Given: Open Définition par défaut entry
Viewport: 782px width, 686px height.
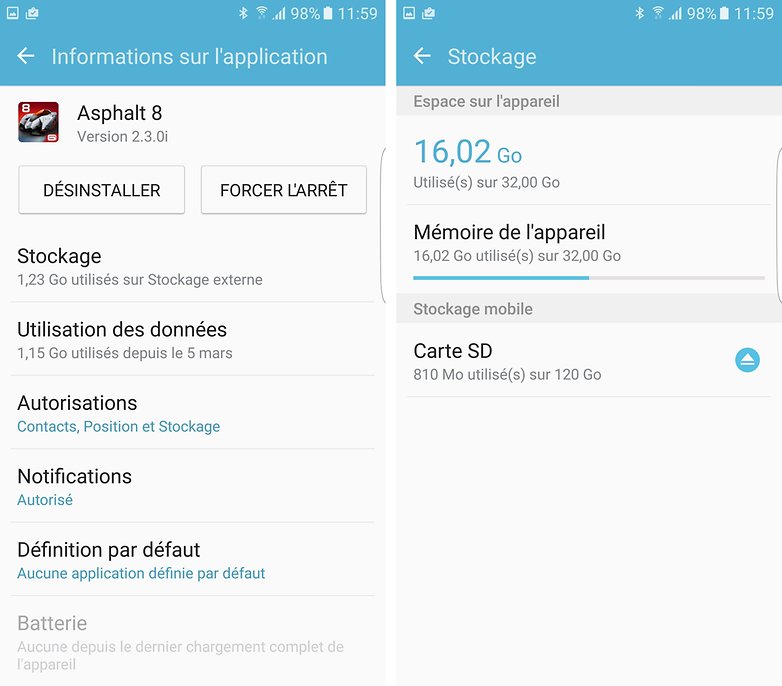Looking at the screenshot, I should click(x=193, y=559).
